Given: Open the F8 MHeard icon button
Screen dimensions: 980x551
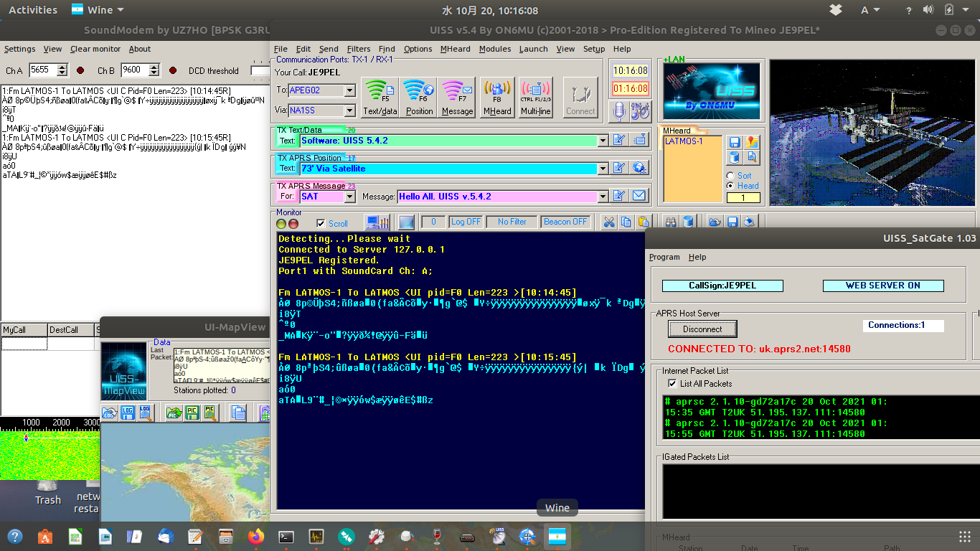Looking at the screenshot, I should click(x=497, y=97).
